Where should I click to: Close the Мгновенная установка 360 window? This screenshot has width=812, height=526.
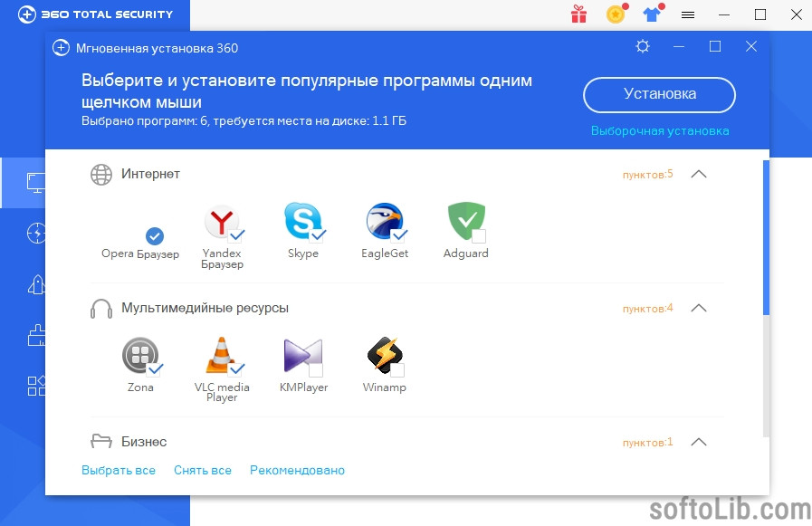coord(750,46)
